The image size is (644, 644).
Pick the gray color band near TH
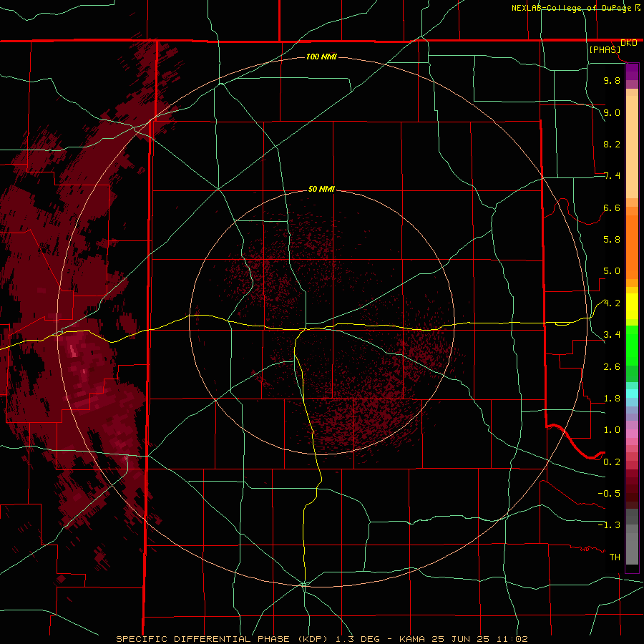coord(632,548)
